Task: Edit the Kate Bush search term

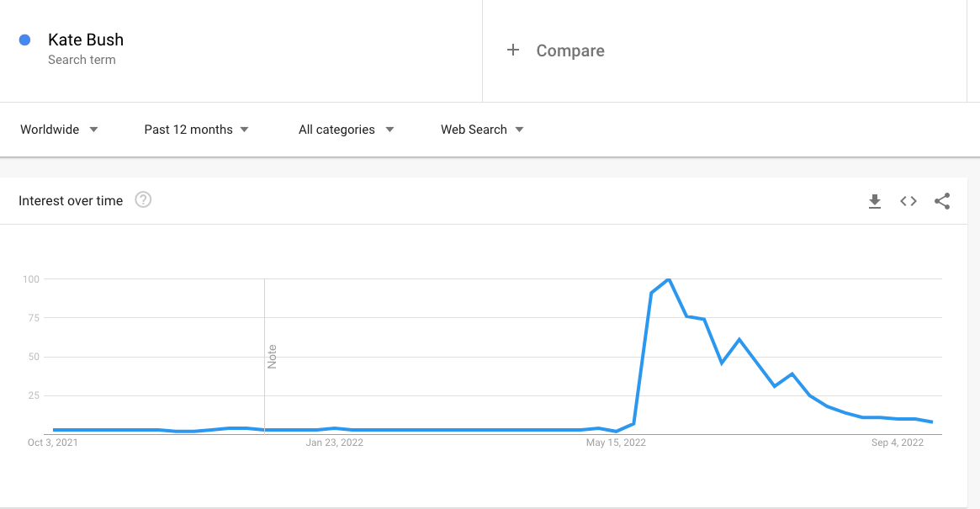Action: pos(86,40)
